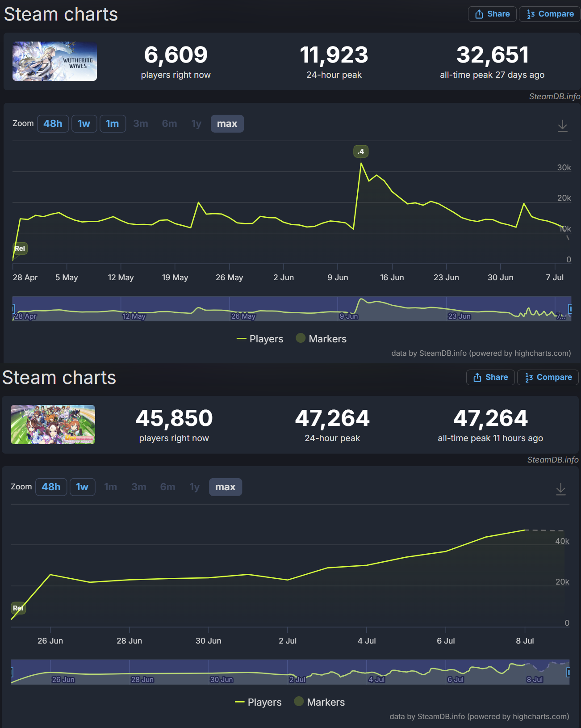Open Wuthering Waves game thumbnail
Image resolution: width=581 pixels, height=728 pixels.
(x=54, y=61)
